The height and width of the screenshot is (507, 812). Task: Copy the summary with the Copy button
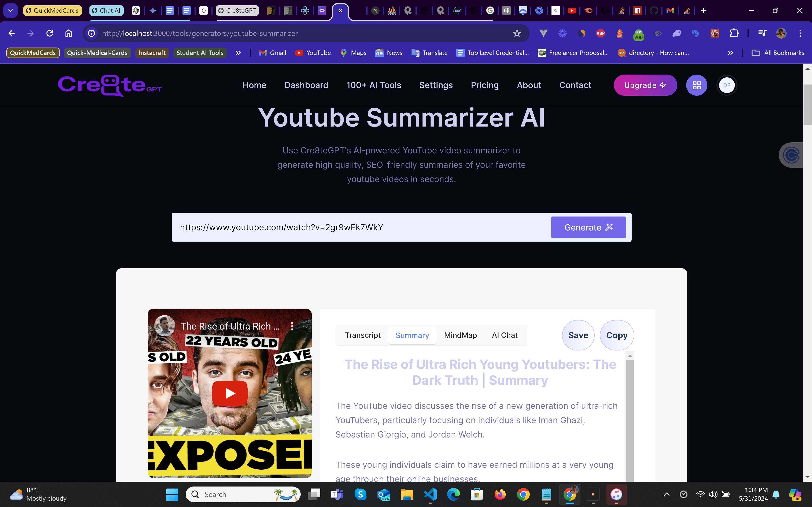point(617,335)
